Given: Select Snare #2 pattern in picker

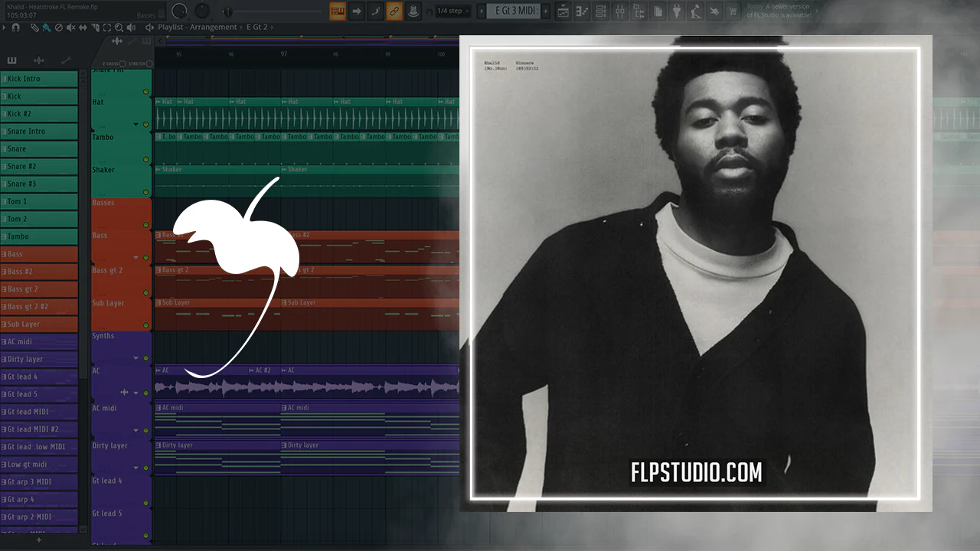Looking at the screenshot, I should (39, 166).
